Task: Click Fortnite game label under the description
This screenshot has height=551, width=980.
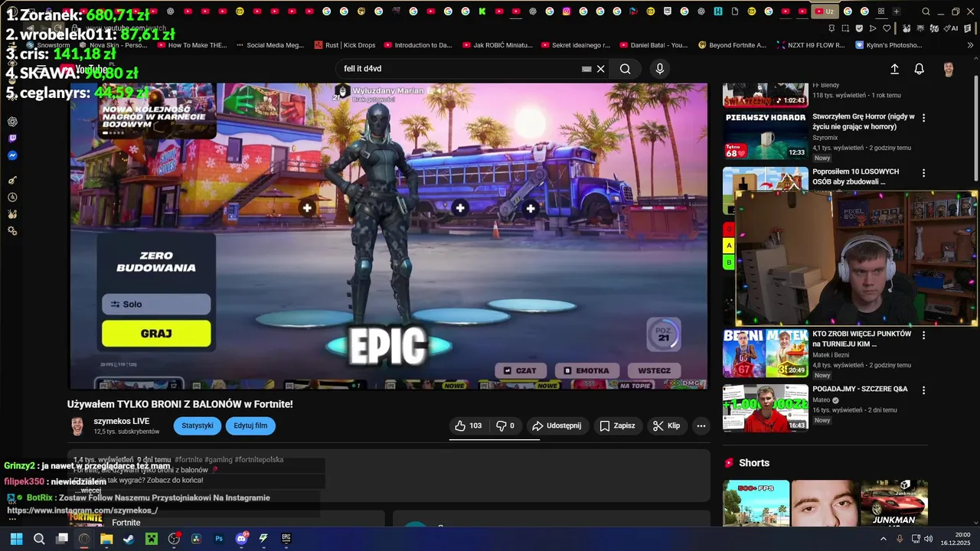Action: tap(126, 523)
